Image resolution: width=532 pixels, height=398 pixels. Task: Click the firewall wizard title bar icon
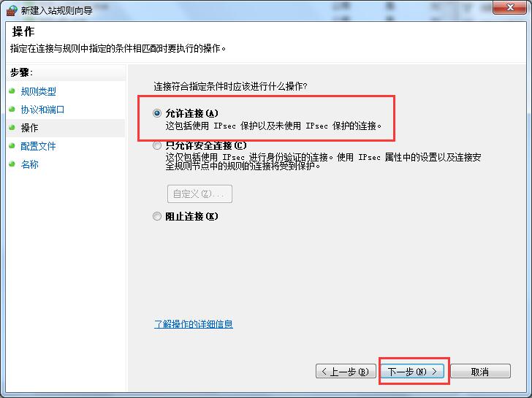[12, 10]
